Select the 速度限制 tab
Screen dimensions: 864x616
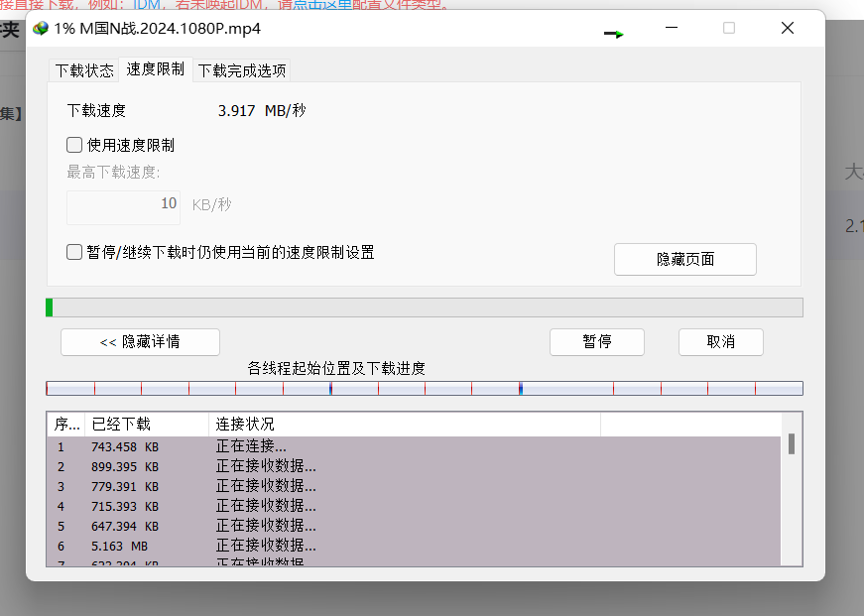(x=155, y=69)
